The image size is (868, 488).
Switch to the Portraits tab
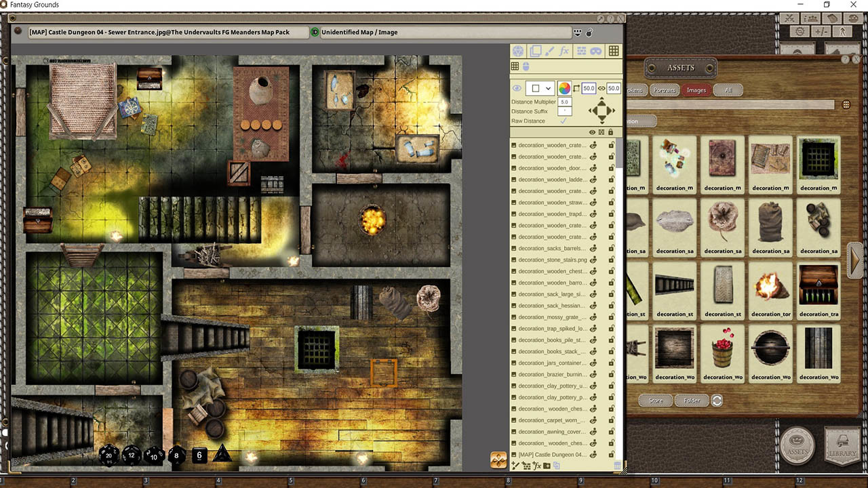663,89
